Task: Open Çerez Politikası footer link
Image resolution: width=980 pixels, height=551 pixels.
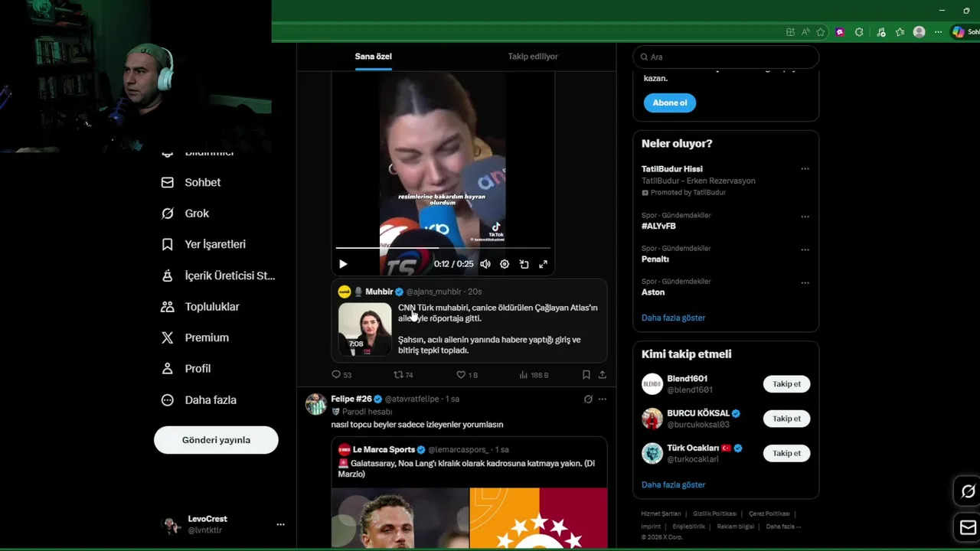Action: [x=769, y=514]
